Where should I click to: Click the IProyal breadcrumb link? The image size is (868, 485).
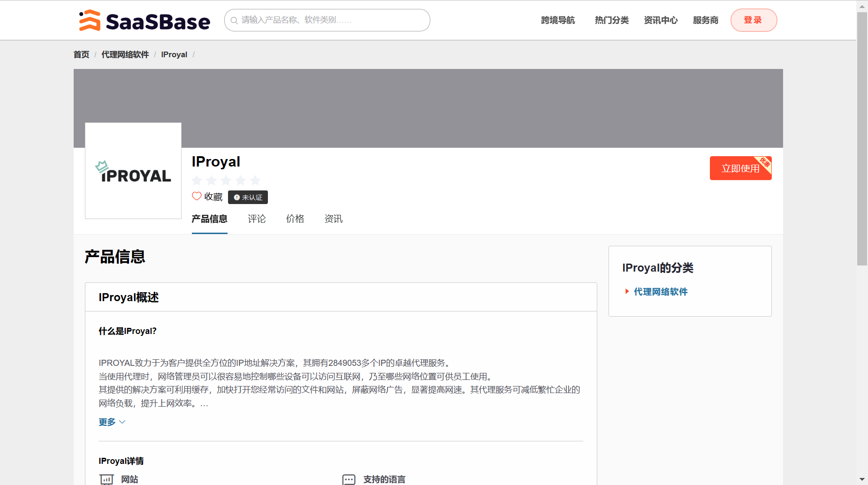click(x=174, y=54)
